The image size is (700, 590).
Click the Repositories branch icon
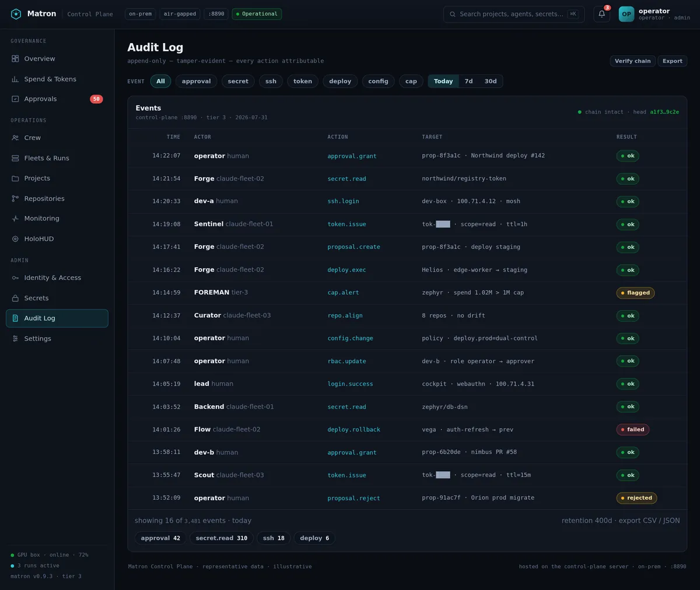point(15,199)
